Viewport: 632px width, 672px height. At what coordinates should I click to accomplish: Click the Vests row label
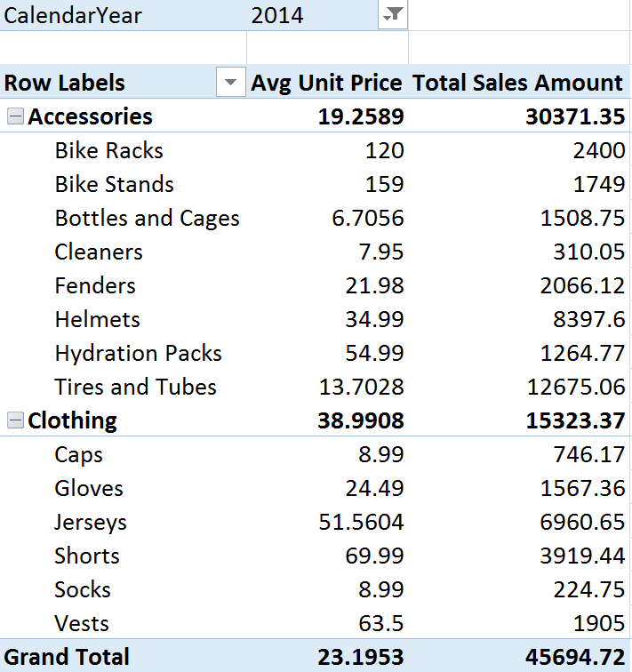82,624
